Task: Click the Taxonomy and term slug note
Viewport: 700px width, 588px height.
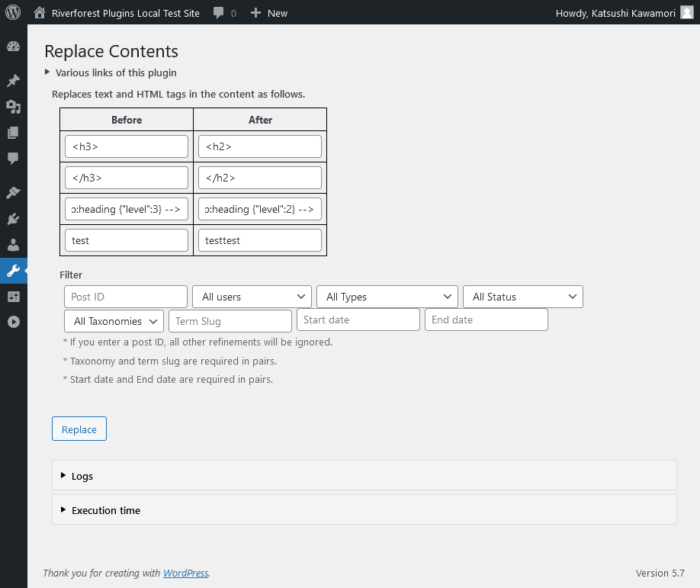Action: 170,361
